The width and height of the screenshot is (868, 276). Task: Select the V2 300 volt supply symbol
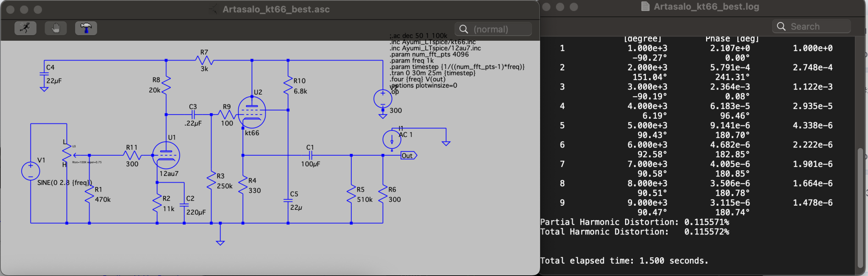coord(383,99)
